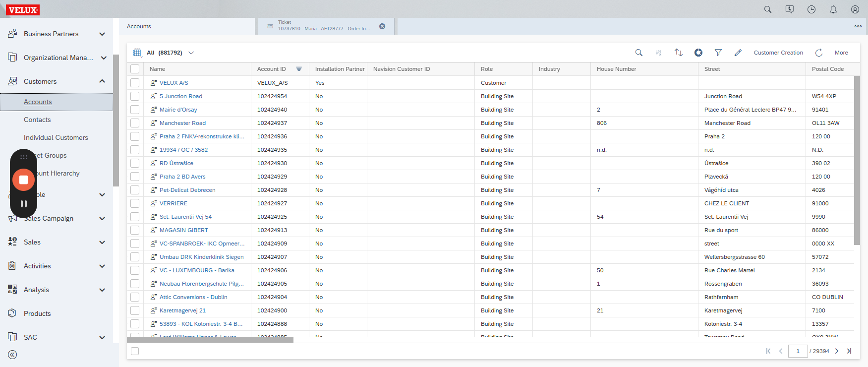The height and width of the screenshot is (367, 868).
Task: Click the page number input field
Action: click(798, 351)
